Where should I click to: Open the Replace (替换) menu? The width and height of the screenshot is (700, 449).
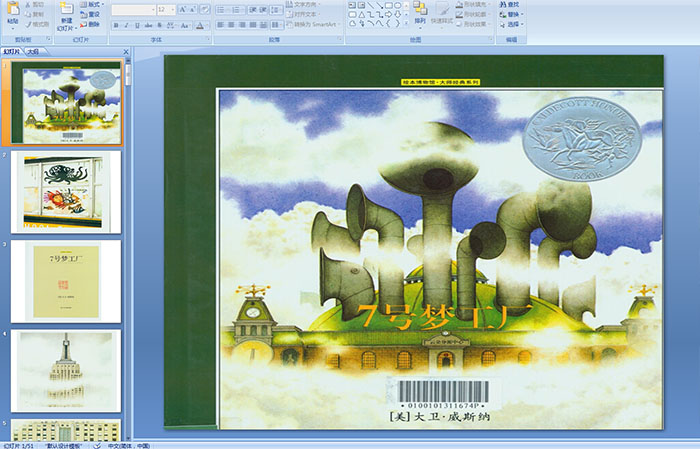pyautogui.click(x=511, y=14)
